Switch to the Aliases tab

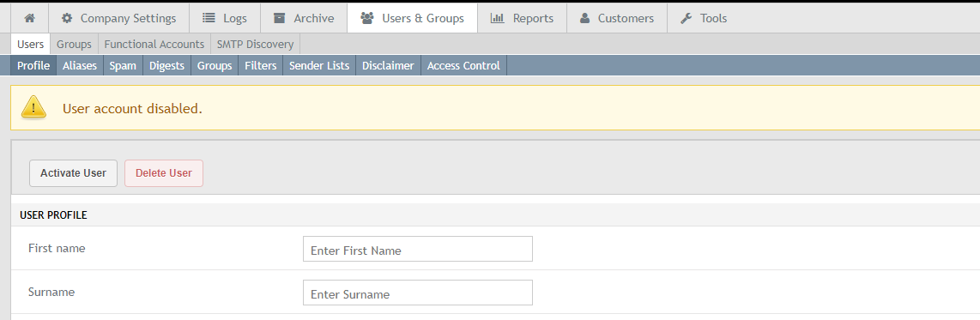(x=80, y=65)
